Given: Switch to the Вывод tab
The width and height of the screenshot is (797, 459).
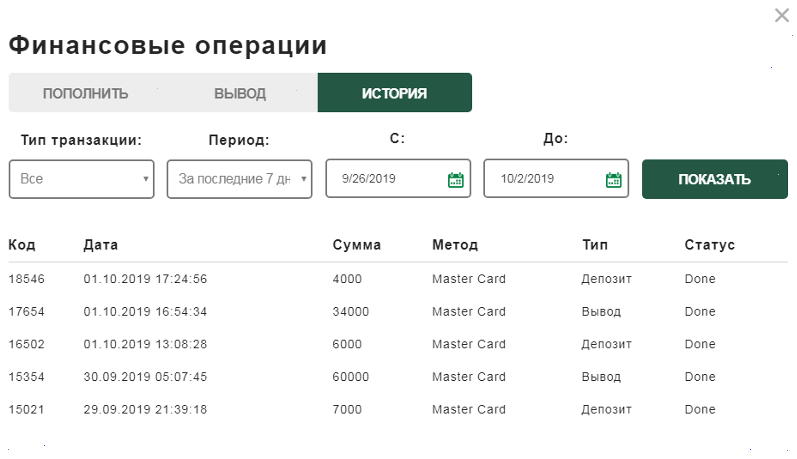Looking at the screenshot, I should coord(240,93).
